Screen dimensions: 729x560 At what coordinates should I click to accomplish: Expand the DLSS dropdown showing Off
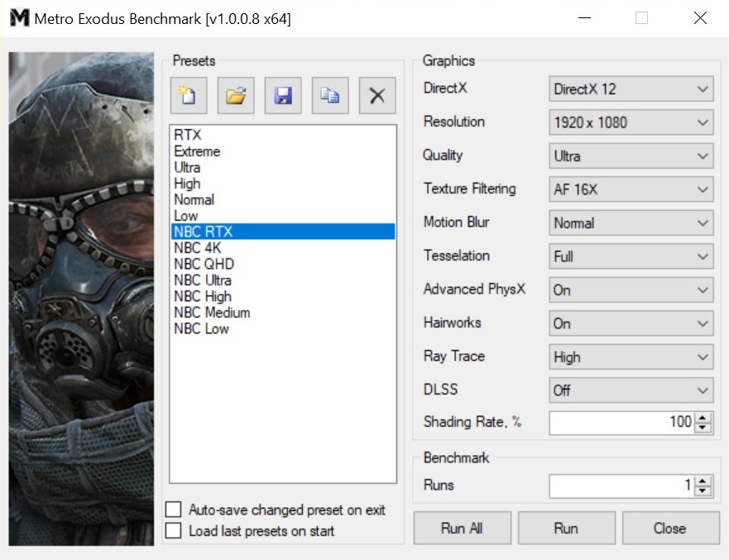[x=631, y=390]
